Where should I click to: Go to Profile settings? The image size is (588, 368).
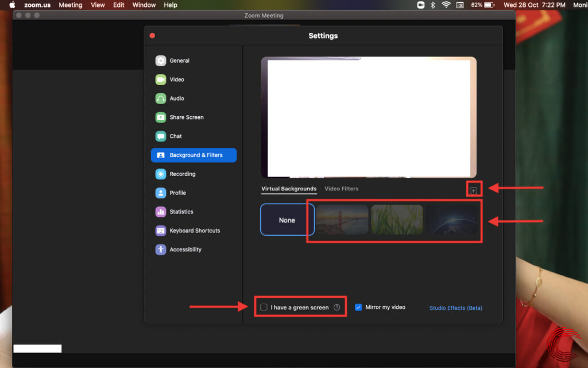(171, 193)
